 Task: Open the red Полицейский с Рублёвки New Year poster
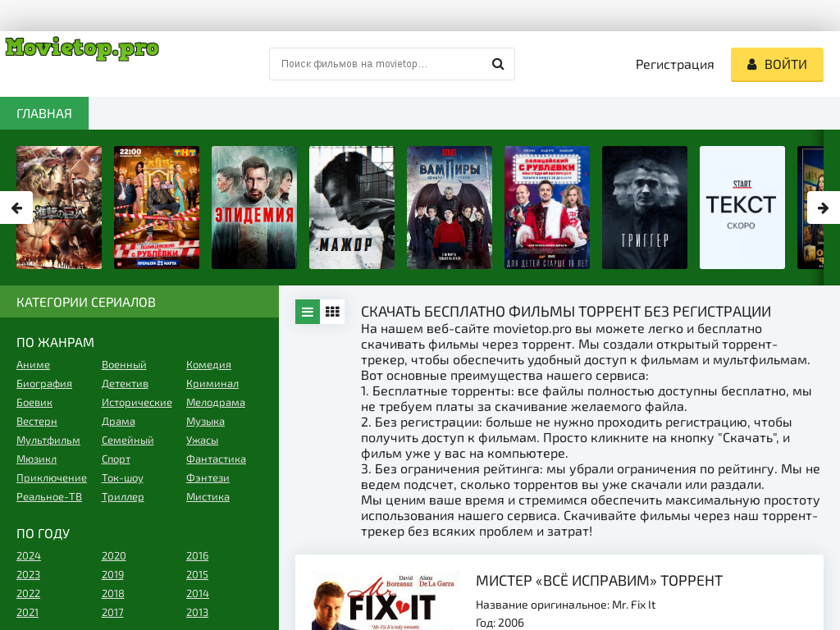(547, 208)
